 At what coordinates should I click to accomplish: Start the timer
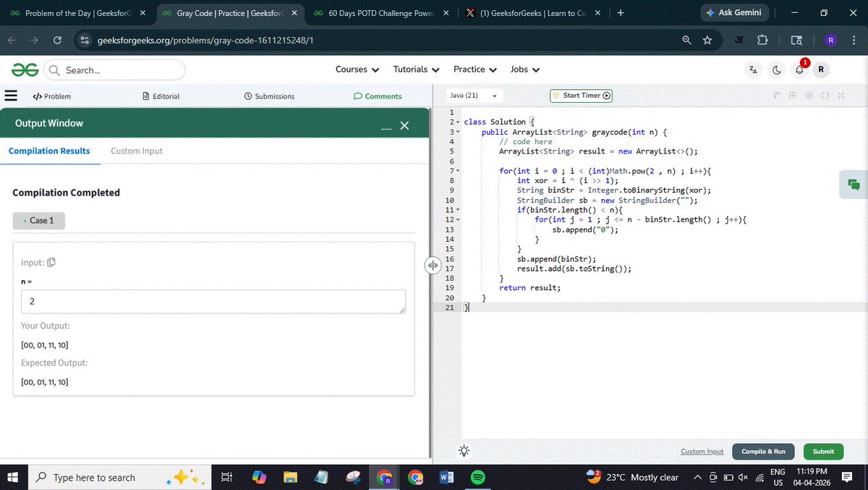pyautogui.click(x=582, y=96)
